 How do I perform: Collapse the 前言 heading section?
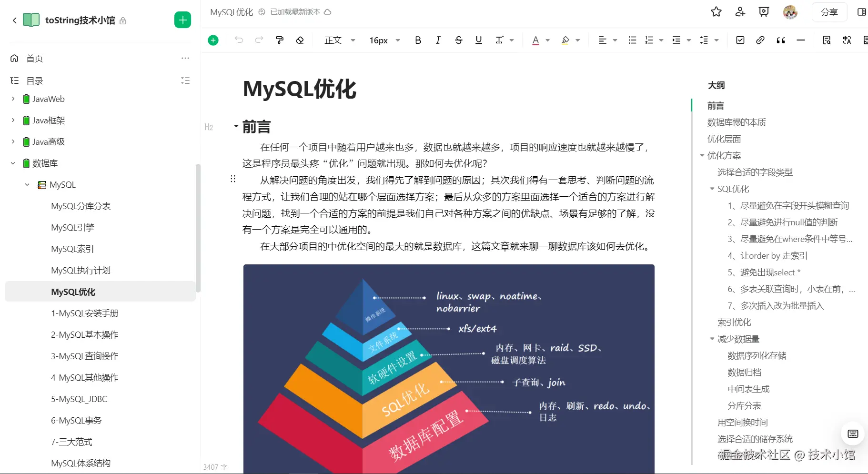(236, 126)
